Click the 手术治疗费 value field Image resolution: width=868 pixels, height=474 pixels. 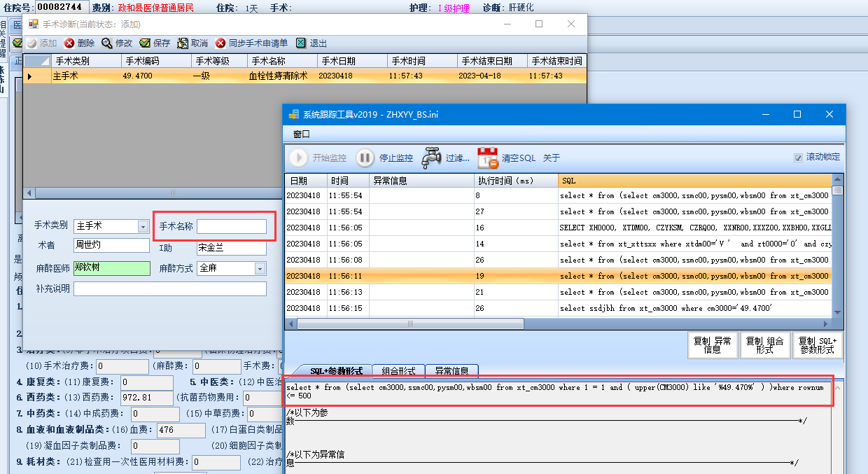click(123, 365)
